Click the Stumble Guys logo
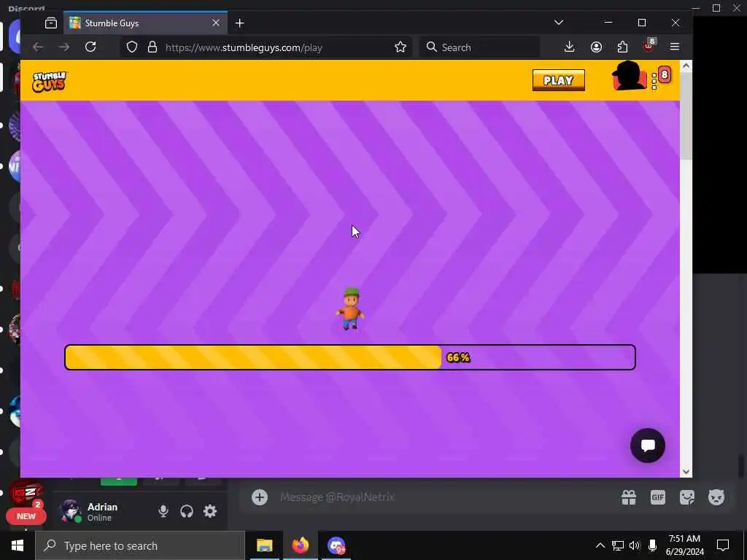This screenshot has width=747, height=560. 50,82
